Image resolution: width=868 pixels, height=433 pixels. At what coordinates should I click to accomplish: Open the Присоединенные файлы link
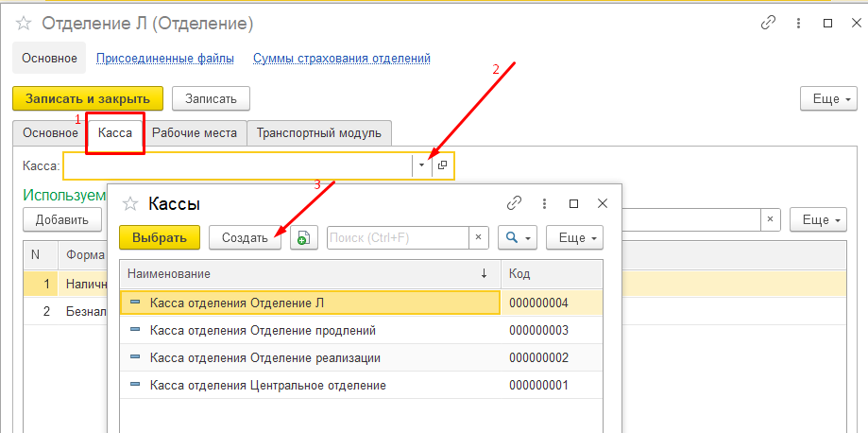point(165,59)
